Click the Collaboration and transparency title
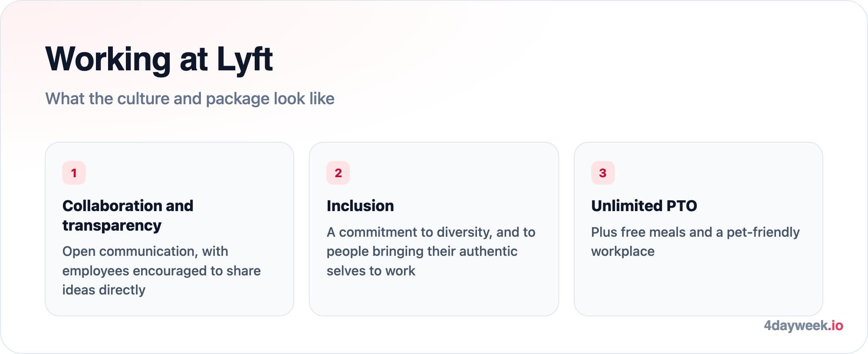 tap(128, 215)
